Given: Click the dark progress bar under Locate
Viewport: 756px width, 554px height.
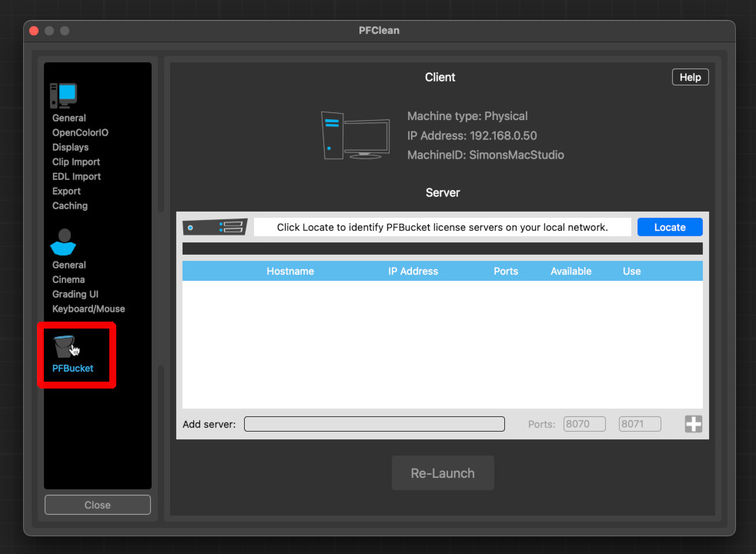Looking at the screenshot, I should pyautogui.click(x=442, y=249).
